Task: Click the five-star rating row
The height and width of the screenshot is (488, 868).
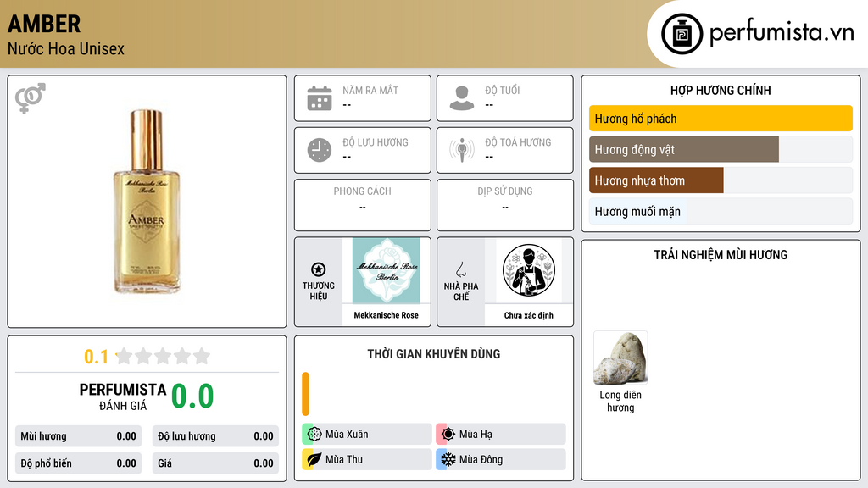Action: 164,356
